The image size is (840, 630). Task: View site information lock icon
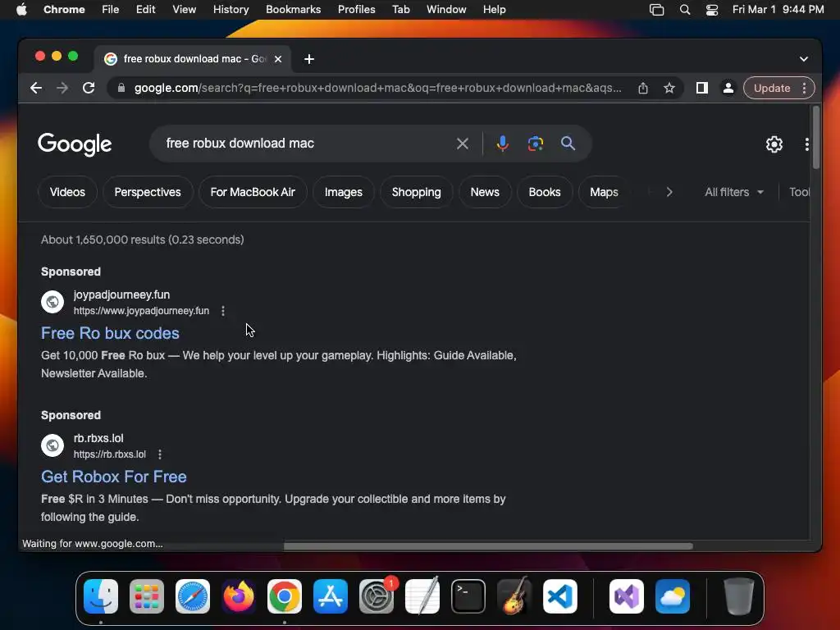[121, 88]
